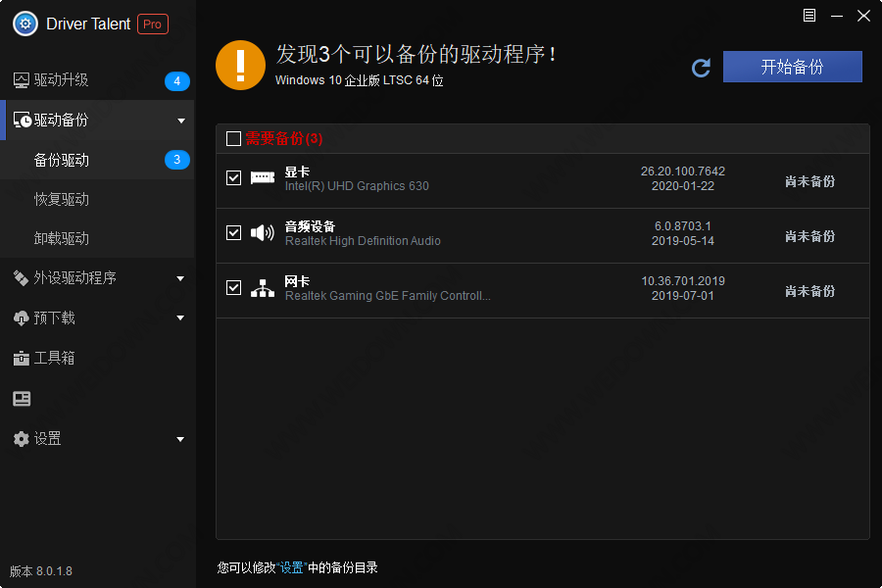Click 尚未备份 status in 显卡 row
The height and width of the screenshot is (588, 882).
click(x=810, y=181)
